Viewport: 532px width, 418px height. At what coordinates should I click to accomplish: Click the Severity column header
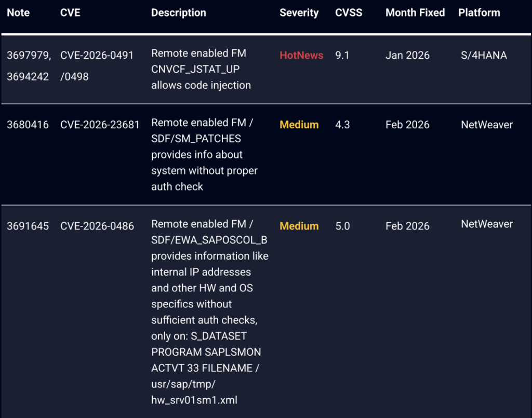299,13
